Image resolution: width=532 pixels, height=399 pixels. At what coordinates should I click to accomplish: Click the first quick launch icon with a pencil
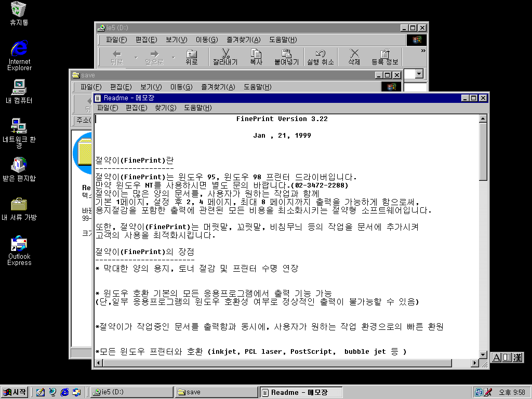pos(41,392)
